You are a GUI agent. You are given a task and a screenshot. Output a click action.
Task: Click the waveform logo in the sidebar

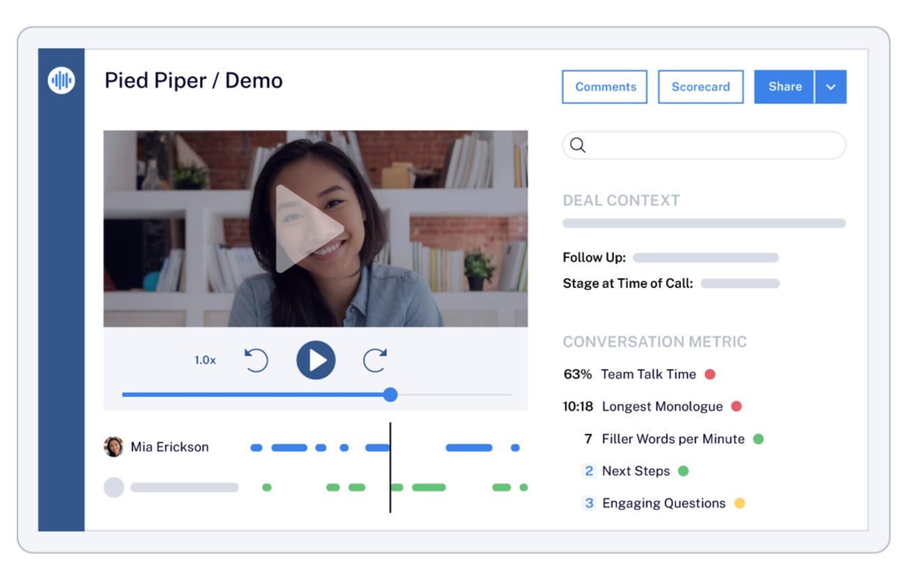coord(61,81)
